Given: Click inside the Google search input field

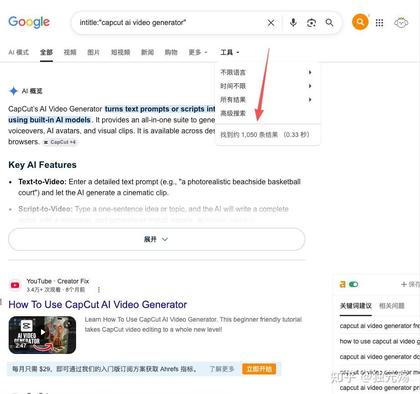Looking at the screenshot, I should (x=170, y=23).
